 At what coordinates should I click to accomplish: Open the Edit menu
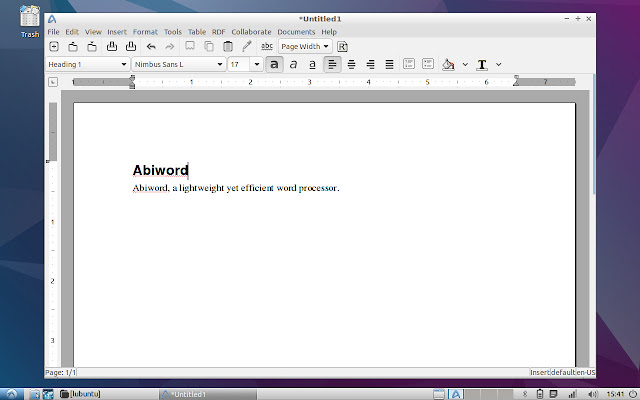coord(72,32)
